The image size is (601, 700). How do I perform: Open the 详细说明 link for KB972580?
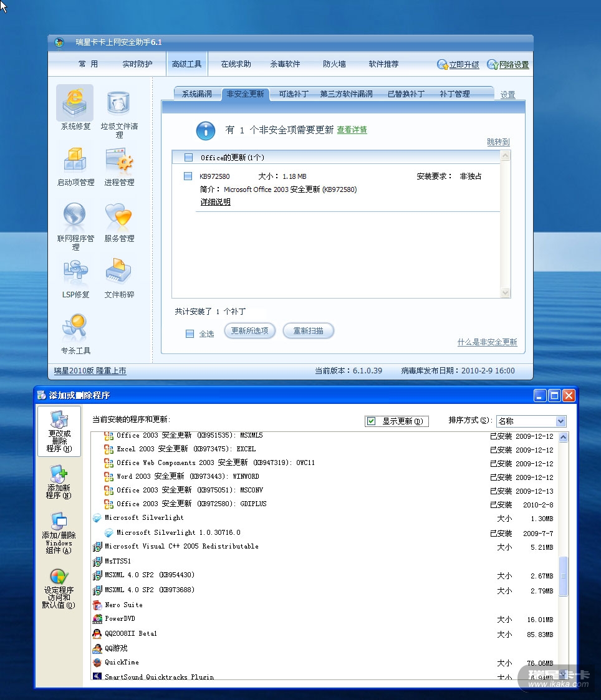click(215, 202)
